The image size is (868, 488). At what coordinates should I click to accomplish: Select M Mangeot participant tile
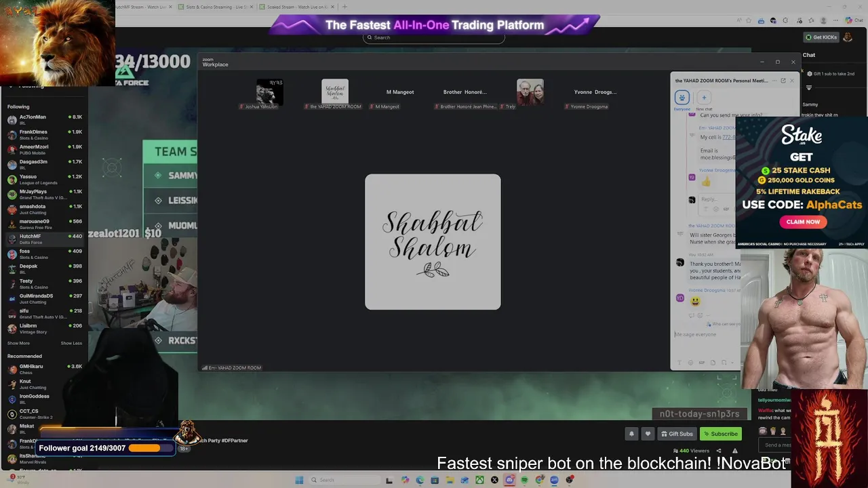click(400, 94)
